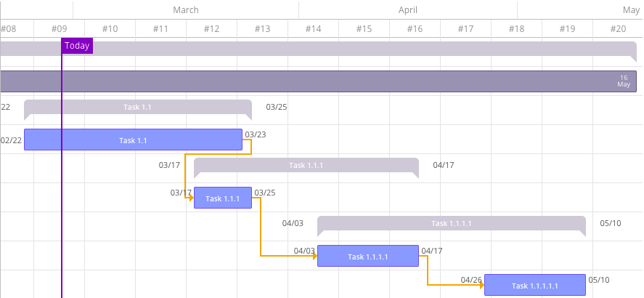Select the gray Task 1.1.1.1 baseline bar
The image size is (644, 298).
click(451, 223)
